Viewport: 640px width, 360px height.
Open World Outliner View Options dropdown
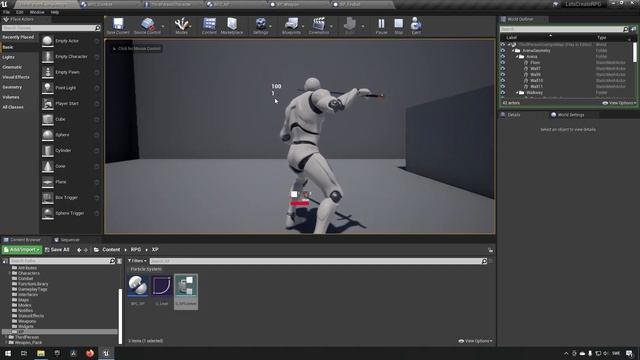tap(619, 103)
